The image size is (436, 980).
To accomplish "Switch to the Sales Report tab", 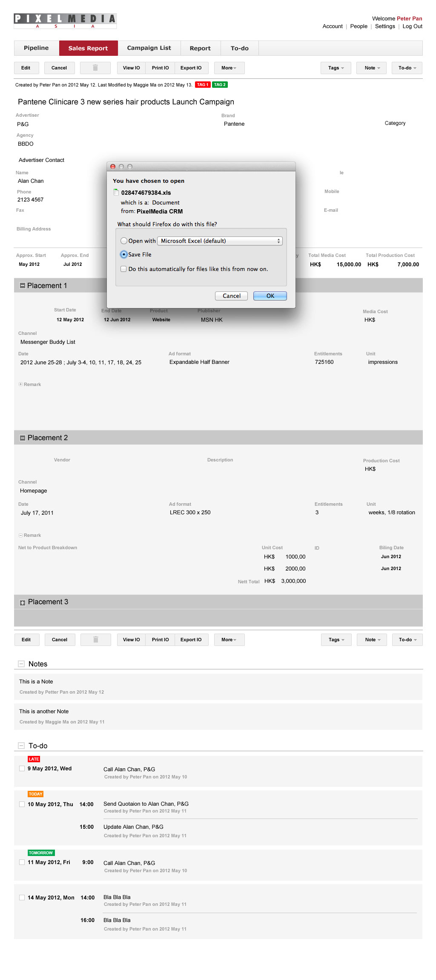I will 88,48.
